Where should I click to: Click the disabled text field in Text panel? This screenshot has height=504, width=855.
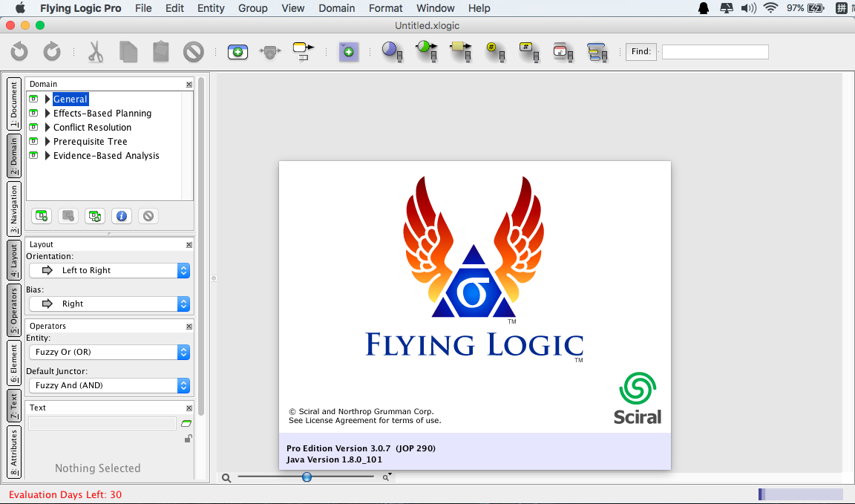tap(102, 423)
